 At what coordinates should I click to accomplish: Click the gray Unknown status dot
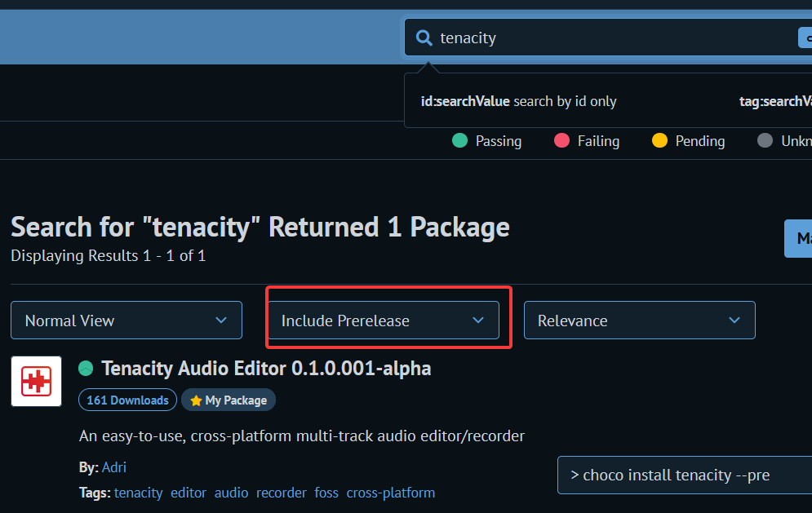[764, 140]
